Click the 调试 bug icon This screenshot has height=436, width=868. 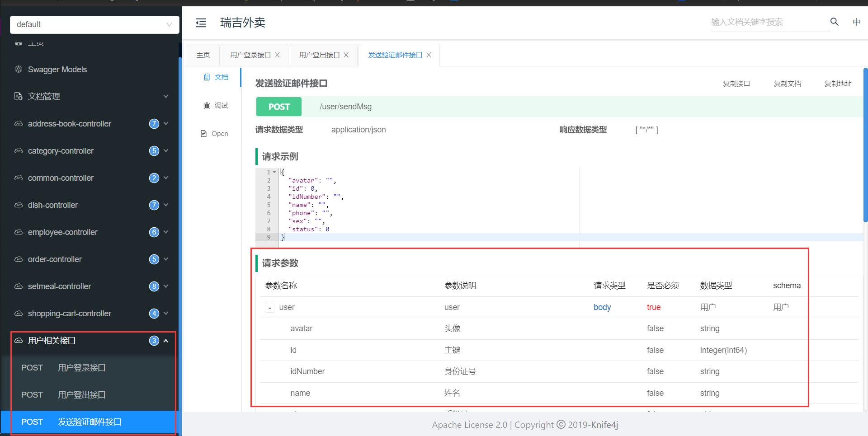(207, 105)
